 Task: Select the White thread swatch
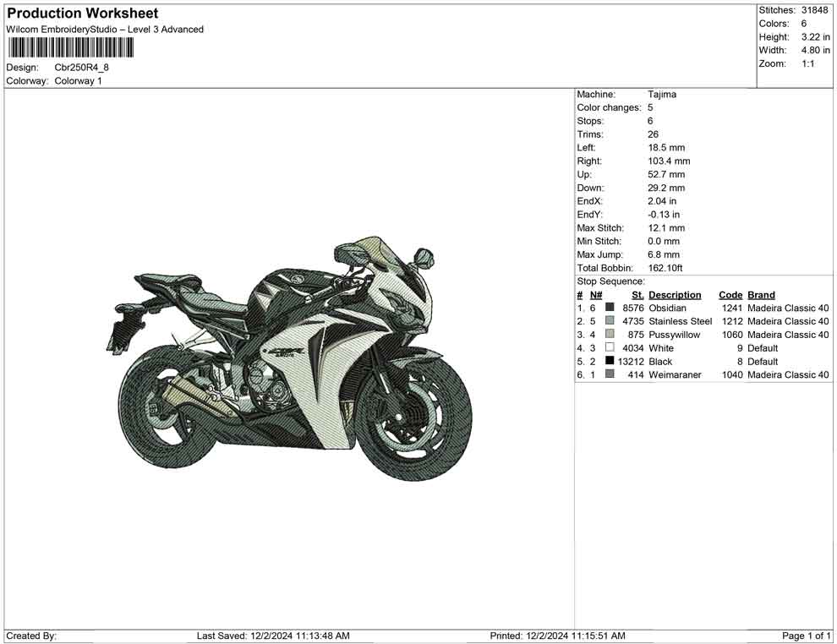[x=609, y=348]
